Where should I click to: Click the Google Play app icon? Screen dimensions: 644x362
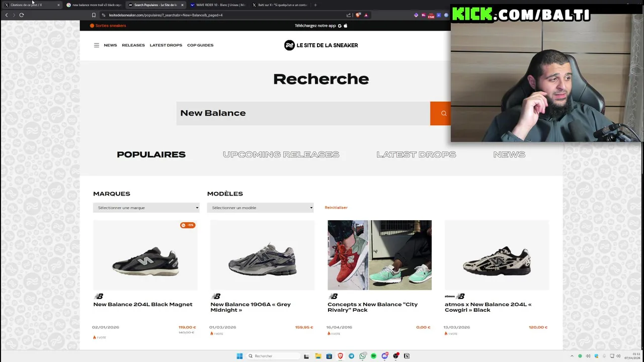point(340,26)
